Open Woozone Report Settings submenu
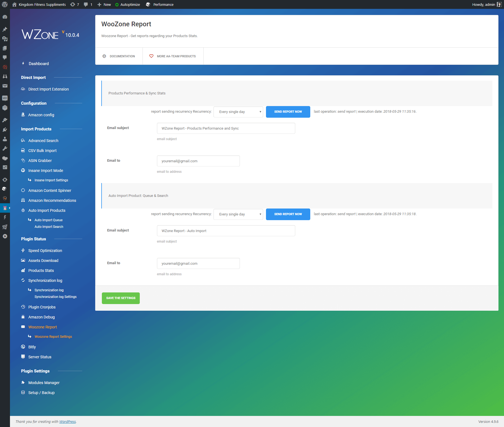504x427 pixels. click(x=53, y=337)
